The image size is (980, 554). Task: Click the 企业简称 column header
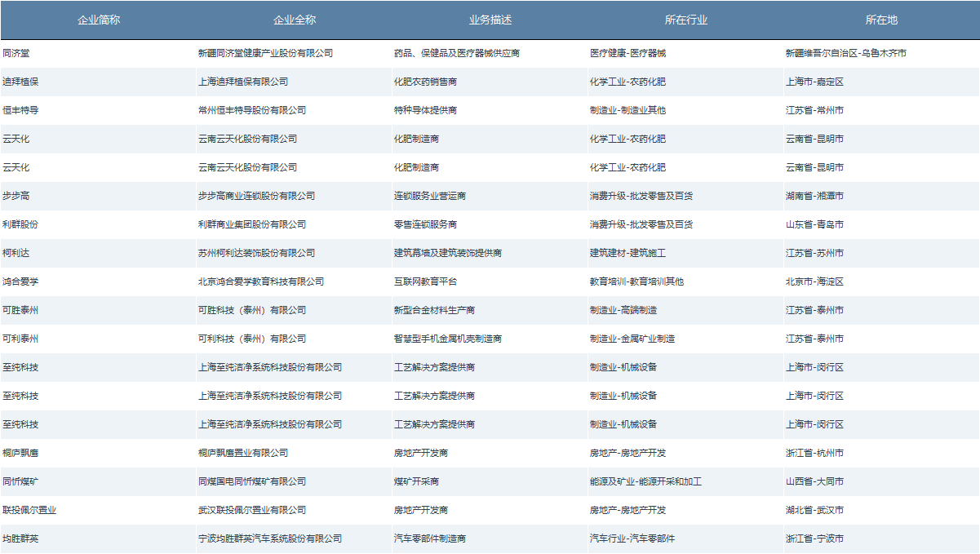98,20
